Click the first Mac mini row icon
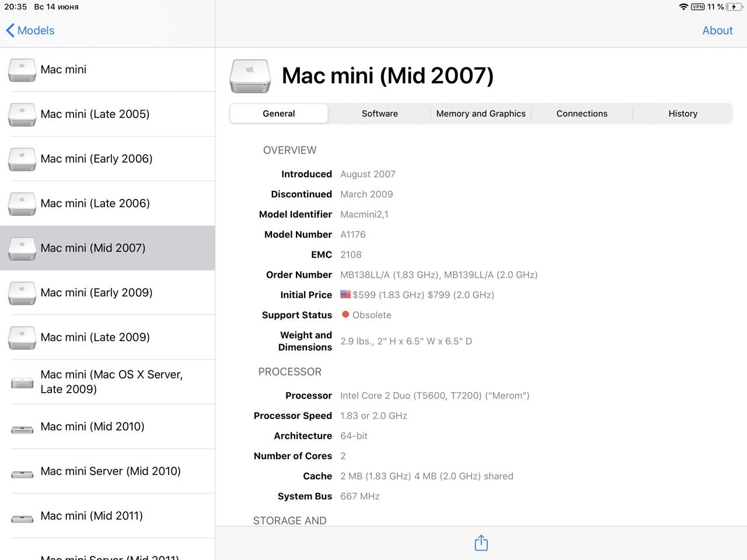The image size is (747, 560). coord(22,70)
